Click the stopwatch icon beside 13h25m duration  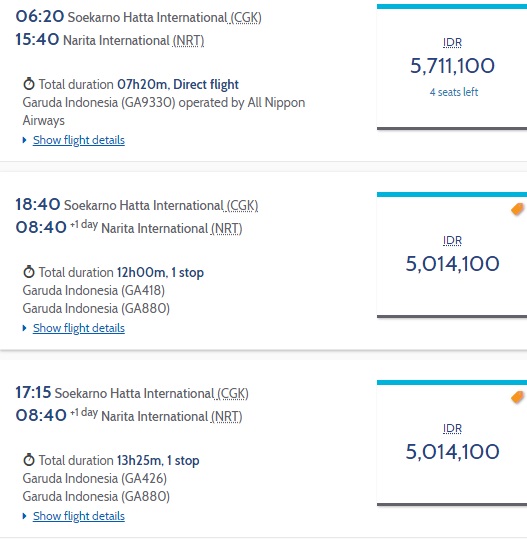coord(29,460)
